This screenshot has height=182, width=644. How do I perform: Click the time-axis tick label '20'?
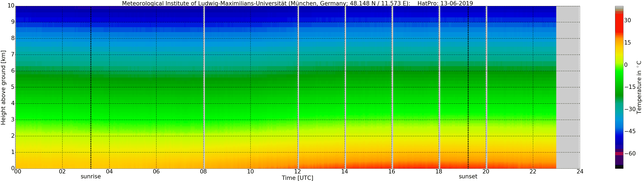pos(486,172)
